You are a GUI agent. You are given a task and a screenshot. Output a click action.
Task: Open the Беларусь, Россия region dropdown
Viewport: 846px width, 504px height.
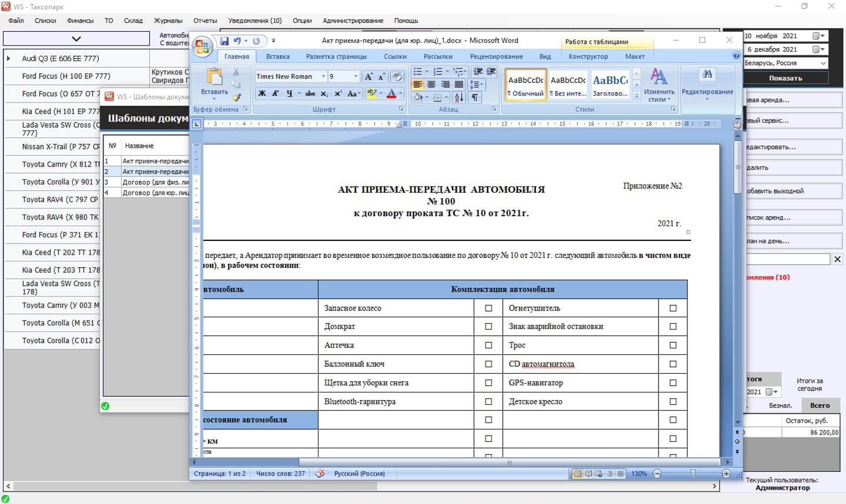tap(822, 63)
